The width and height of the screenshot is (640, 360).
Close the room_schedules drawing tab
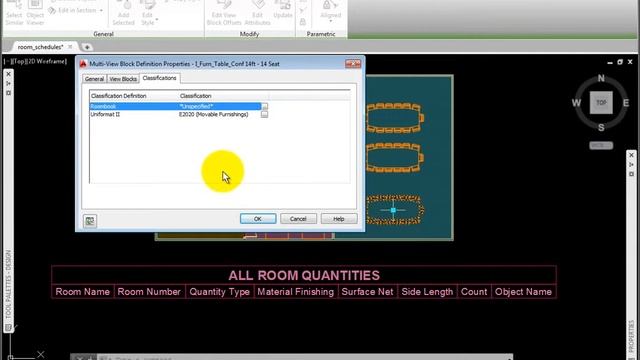[70, 47]
